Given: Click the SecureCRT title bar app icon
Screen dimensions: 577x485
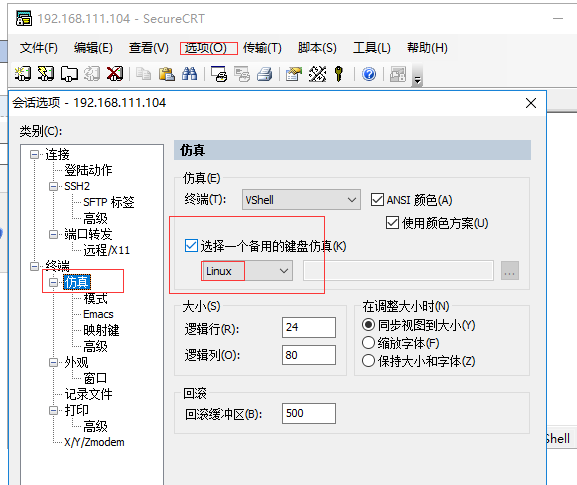Looking at the screenshot, I should pyautogui.click(x=24, y=18).
